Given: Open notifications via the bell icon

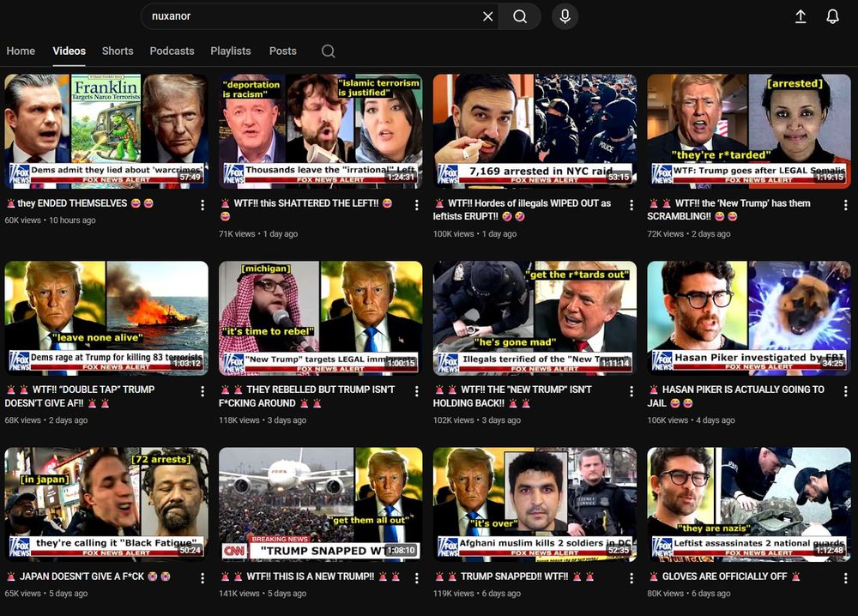Looking at the screenshot, I should pyautogui.click(x=832, y=16).
